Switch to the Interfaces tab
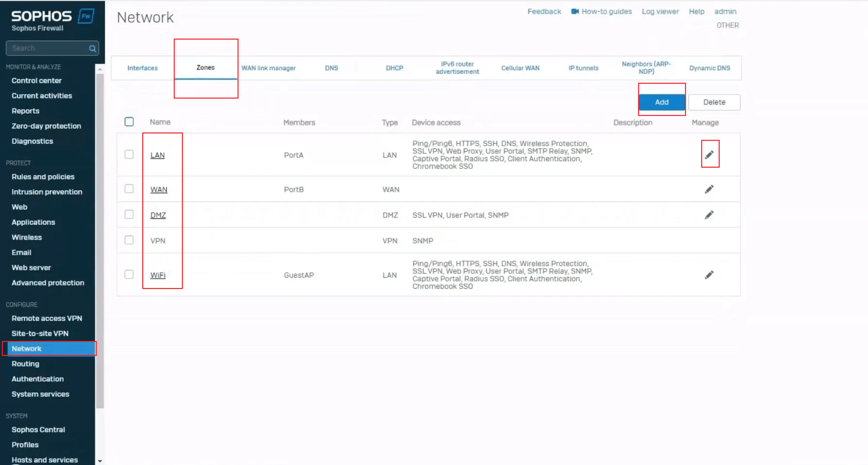868x465 pixels. [x=142, y=68]
